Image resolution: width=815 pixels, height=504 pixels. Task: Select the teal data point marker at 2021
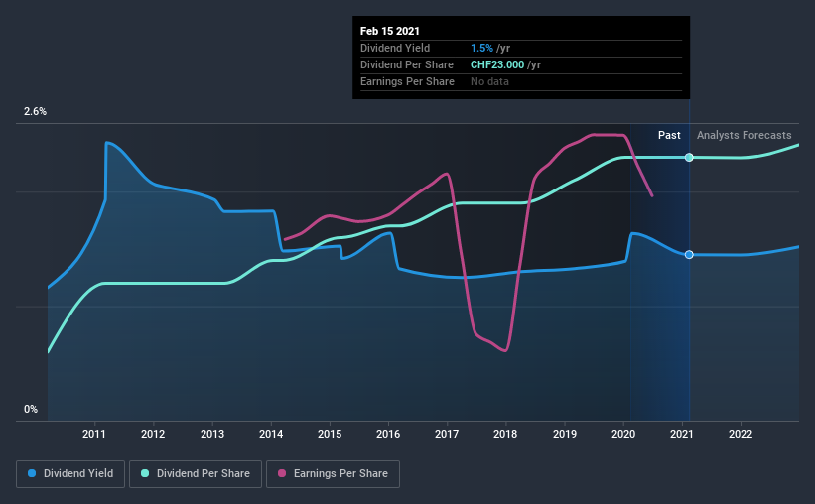[x=689, y=158]
